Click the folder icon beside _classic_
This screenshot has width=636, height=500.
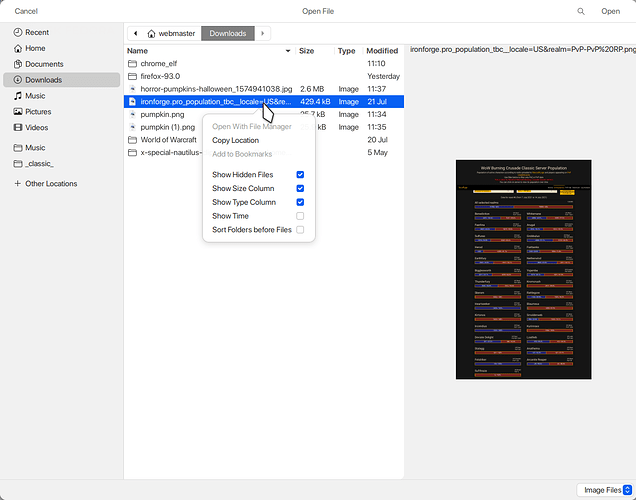click(x=17, y=163)
